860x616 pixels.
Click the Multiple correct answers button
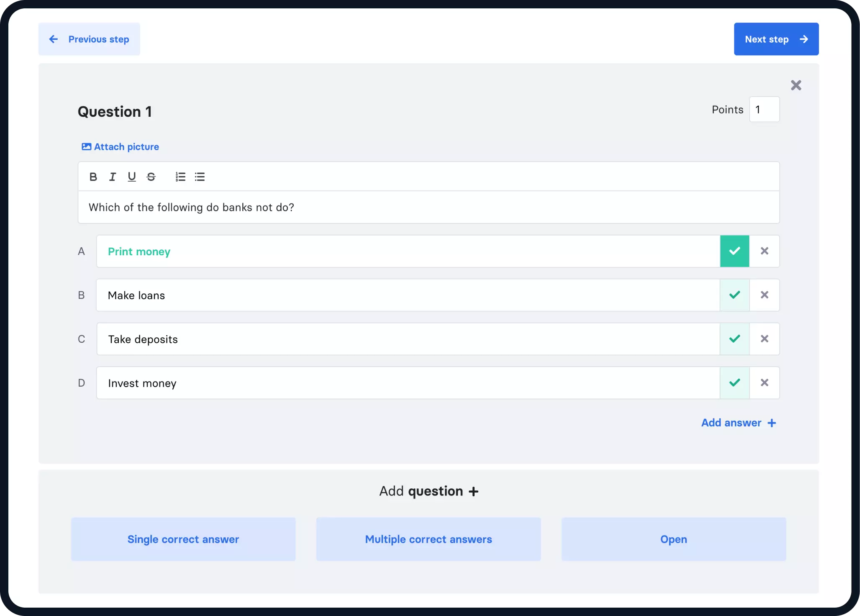coord(429,539)
